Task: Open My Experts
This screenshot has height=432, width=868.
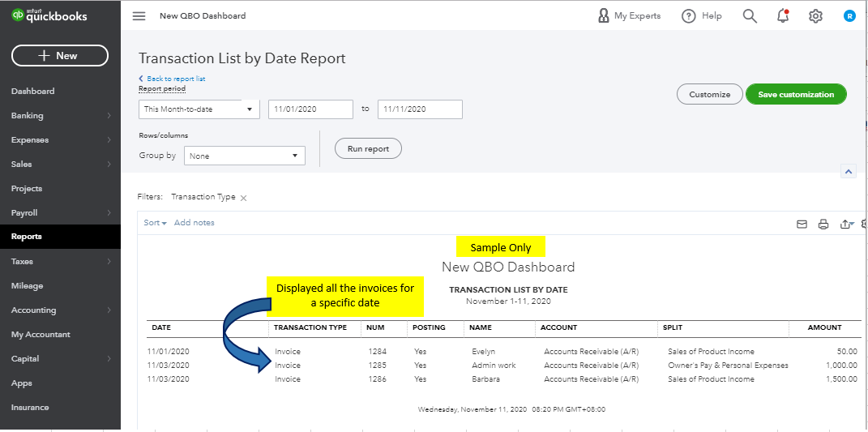Action: 630,16
